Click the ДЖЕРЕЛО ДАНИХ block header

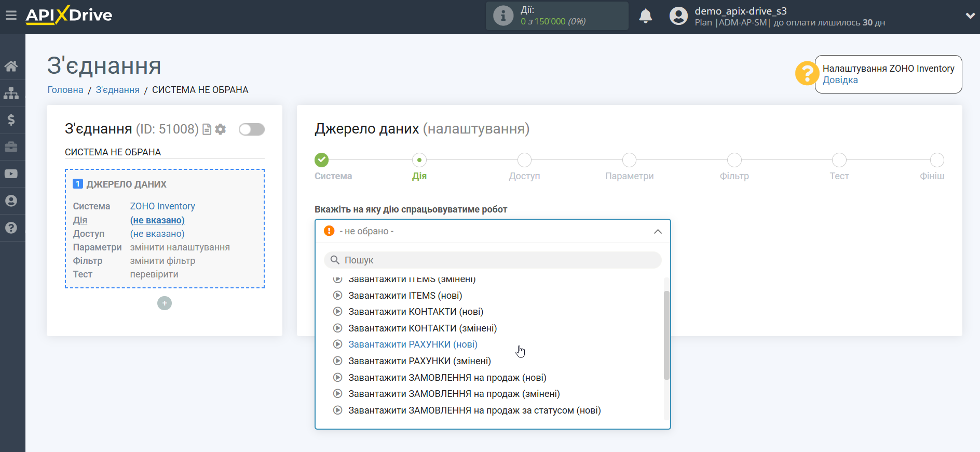pos(126,184)
